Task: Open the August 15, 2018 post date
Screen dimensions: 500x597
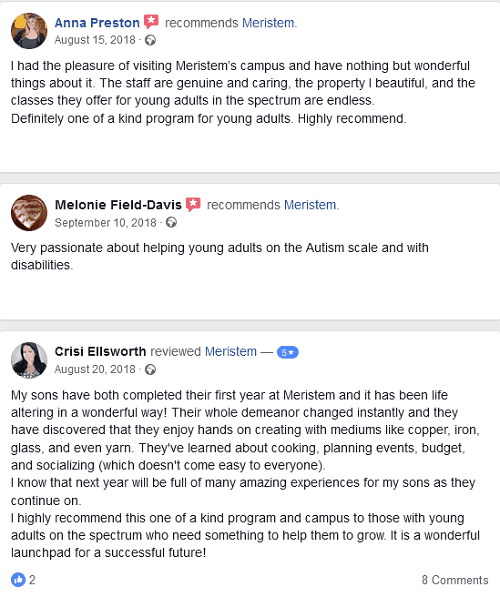Action: tap(95, 40)
